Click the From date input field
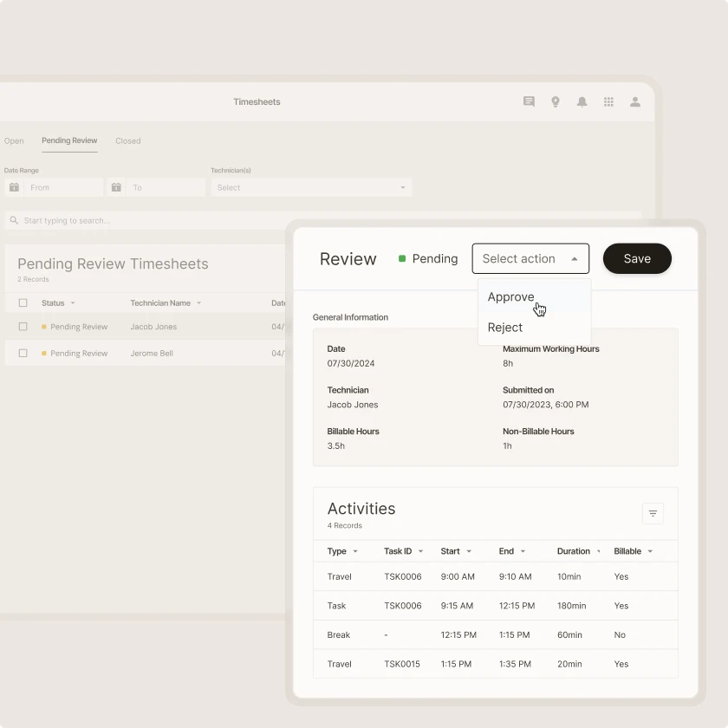 pyautogui.click(x=63, y=187)
